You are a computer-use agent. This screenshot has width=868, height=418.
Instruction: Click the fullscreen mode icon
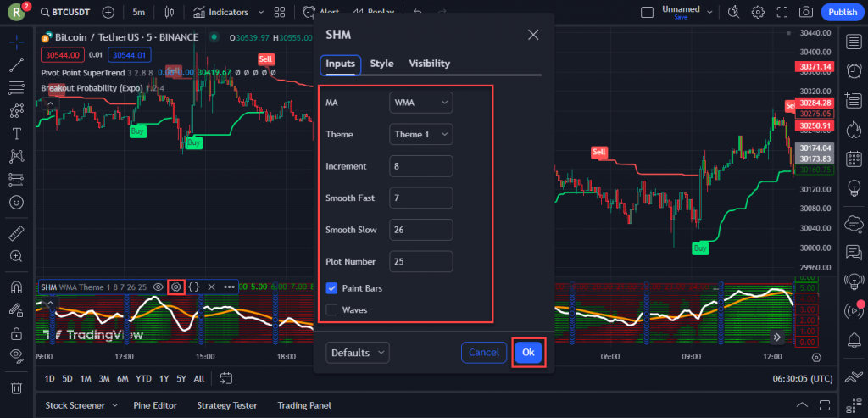point(782,12)
